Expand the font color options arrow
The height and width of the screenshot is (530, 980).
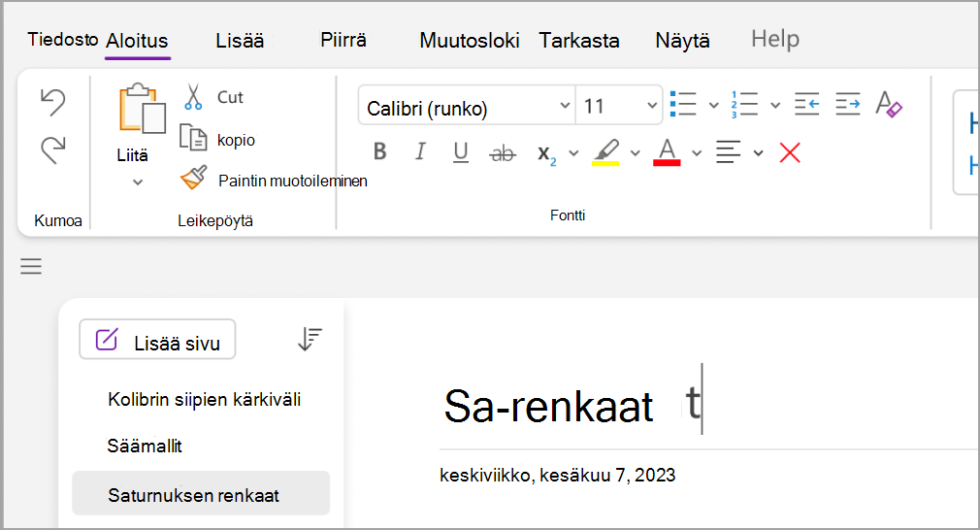pos(697,153)
